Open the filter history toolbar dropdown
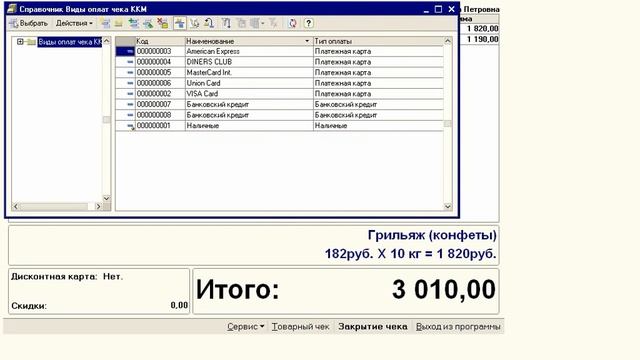This screenshot has height=360, width=640. click(257, 23)
